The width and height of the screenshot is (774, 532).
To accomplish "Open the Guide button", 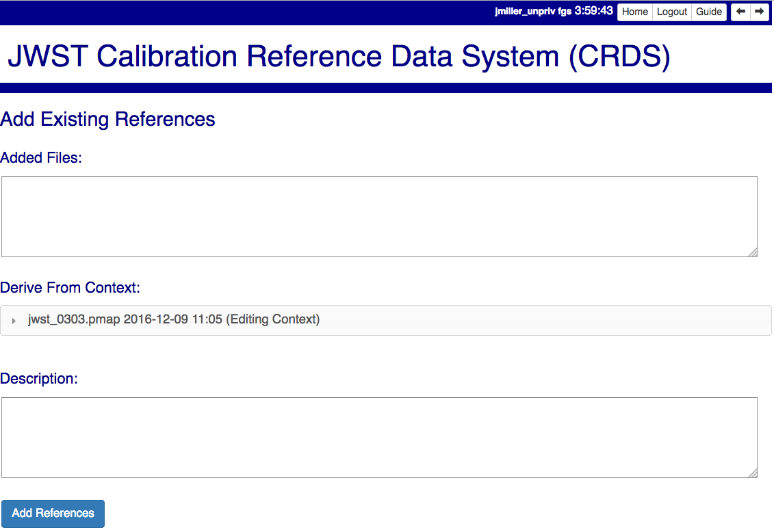I will pyautogui.click(x=709, y=12).
